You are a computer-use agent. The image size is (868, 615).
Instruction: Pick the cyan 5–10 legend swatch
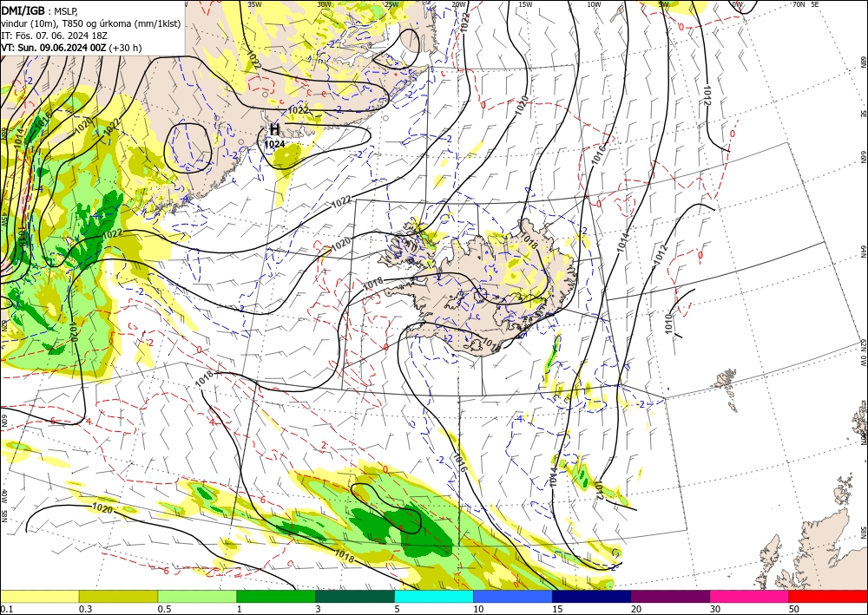click(x=434, y=596)
